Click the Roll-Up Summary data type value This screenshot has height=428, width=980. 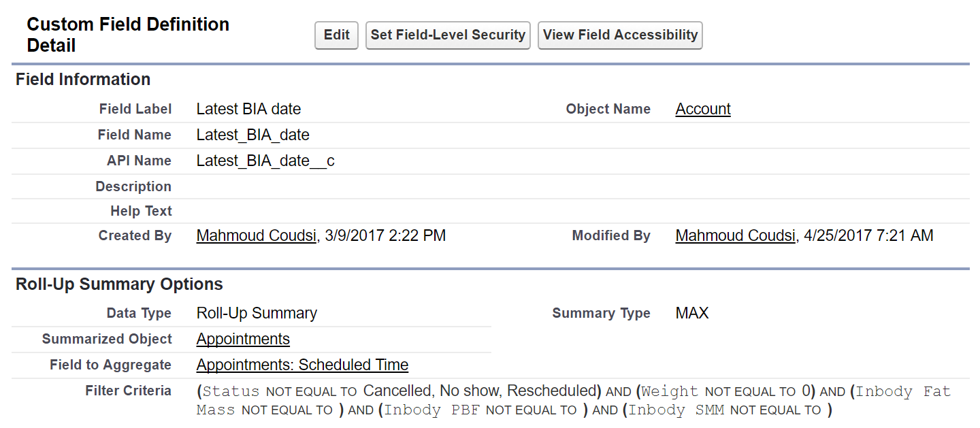(x=257, y=313)
